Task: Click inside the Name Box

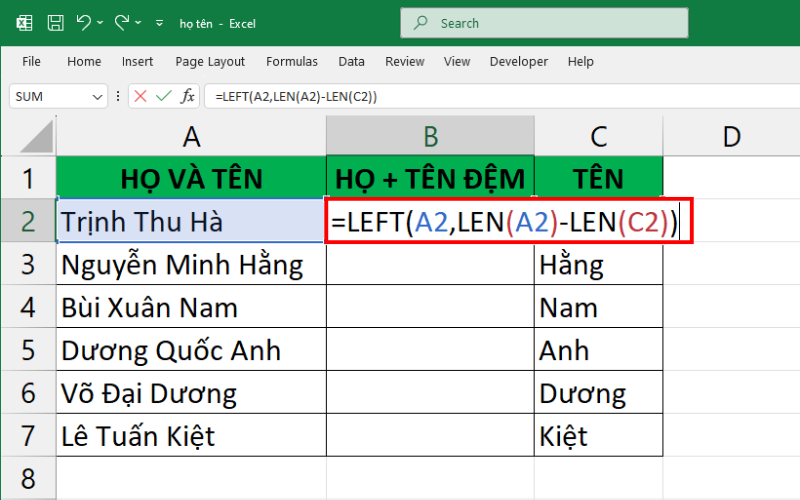Action: (51, 96)
